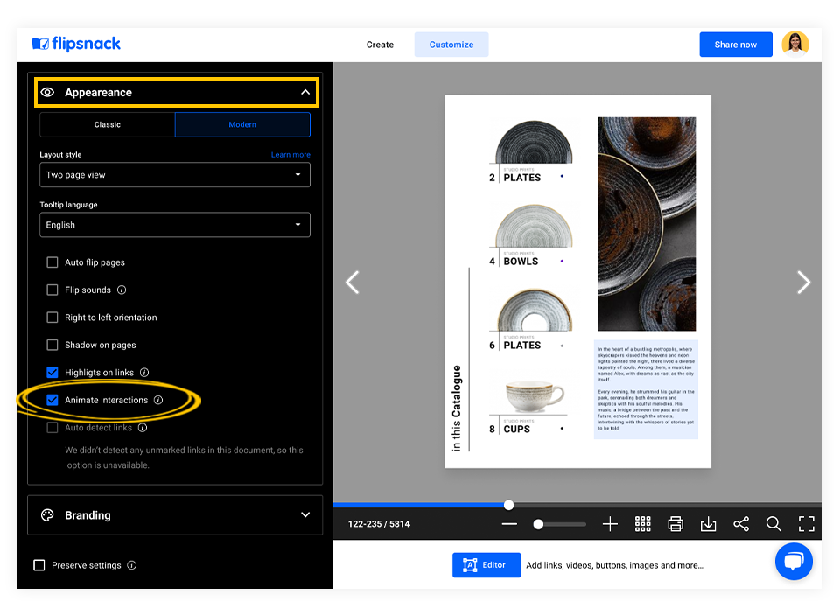Activate the Search icon
Screen dimensions: 840x616
coord(773,523)
